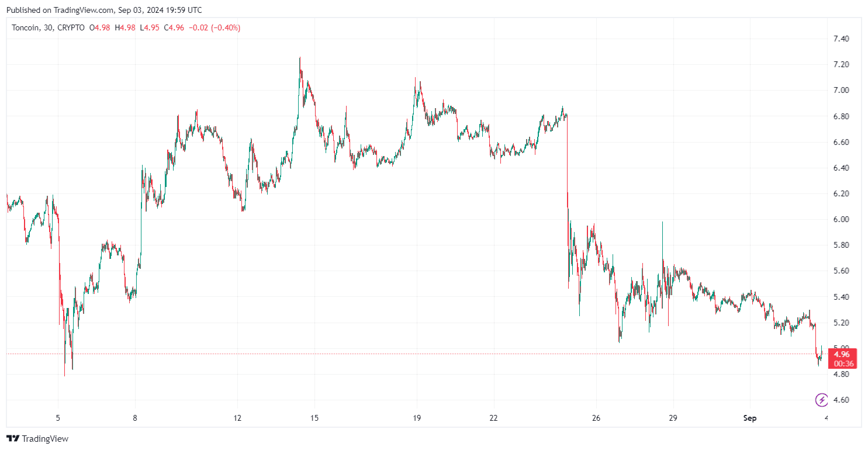The height and width of the screenshot is (450, 868).
Task: Click the 5.80 price axis label
Action: coord(841,245)
